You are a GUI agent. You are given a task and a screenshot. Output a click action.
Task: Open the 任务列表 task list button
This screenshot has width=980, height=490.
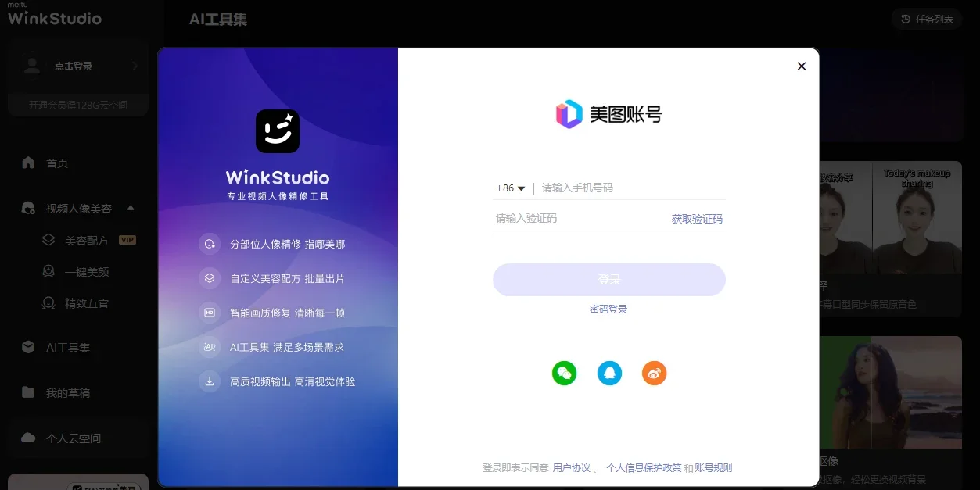pos(927,19)
